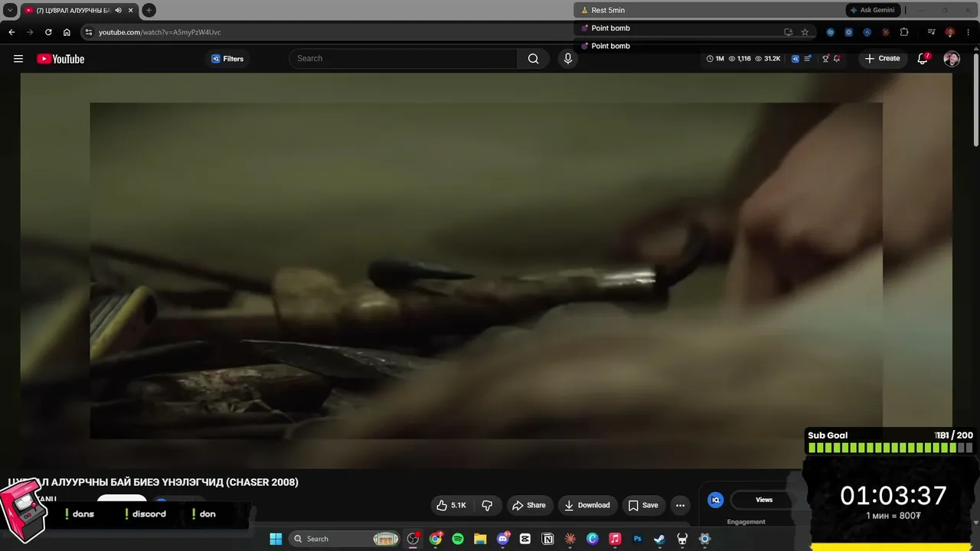Mute the tab via speaker icon
The image size is (980, 551).
tap(119, 10)
